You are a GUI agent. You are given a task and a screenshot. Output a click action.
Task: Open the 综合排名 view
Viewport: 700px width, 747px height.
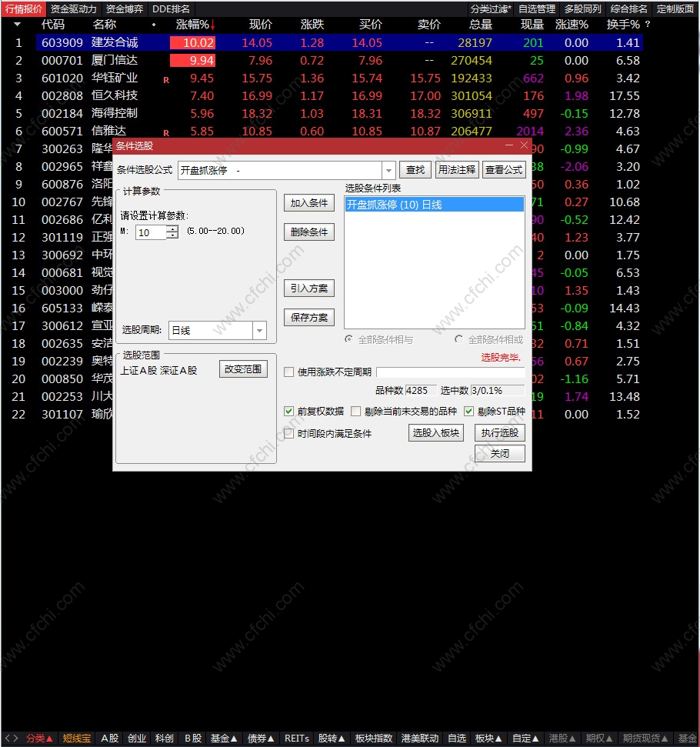[629, 8]
